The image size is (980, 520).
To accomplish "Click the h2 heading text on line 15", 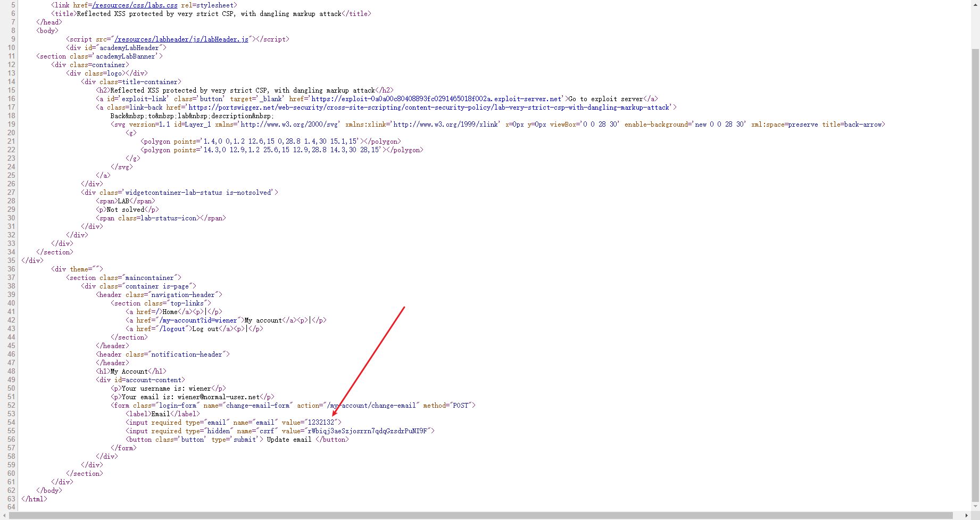I will [243, 90].
